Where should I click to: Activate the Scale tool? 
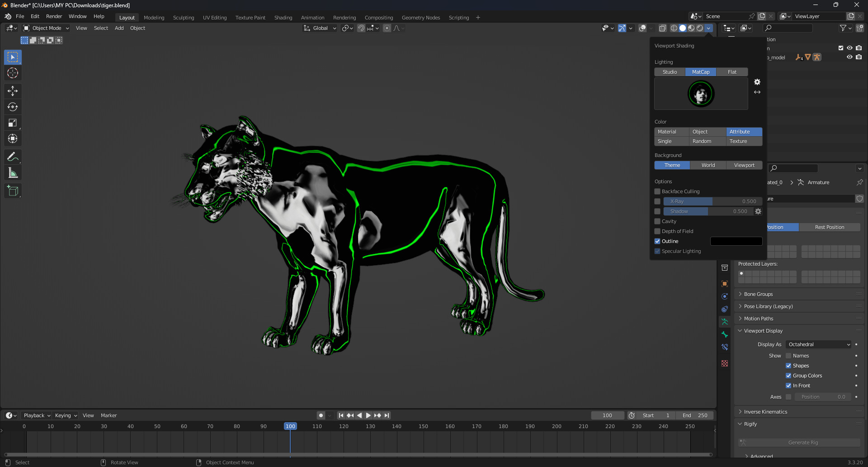(x=13, y=123)
